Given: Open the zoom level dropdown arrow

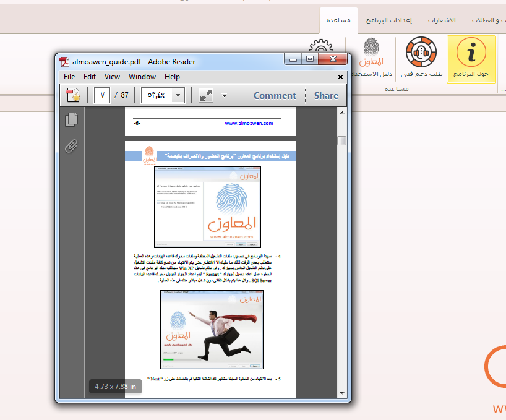Looking at the screenshot, I should 178,95.
